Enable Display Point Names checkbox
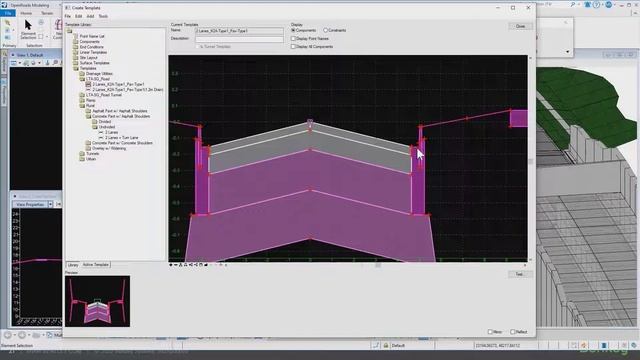The width and height of the screenshot is (640, 360). pos(293,38)
